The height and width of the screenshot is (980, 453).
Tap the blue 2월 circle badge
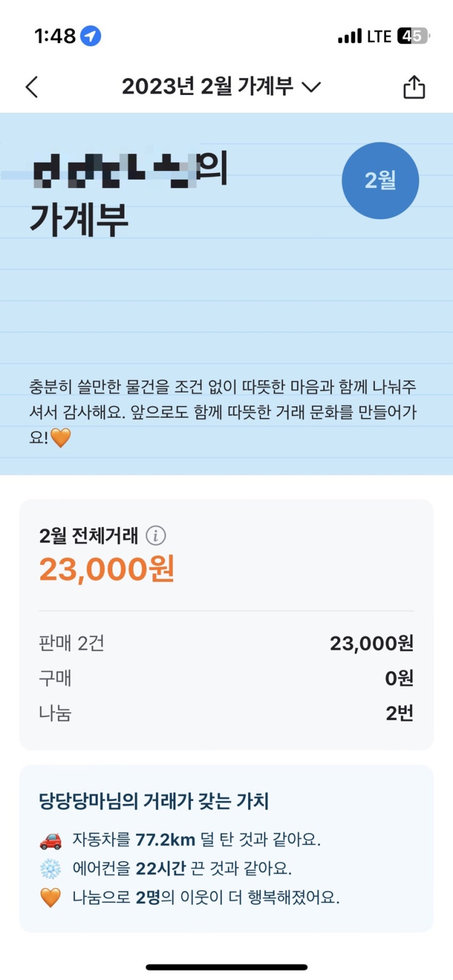click(x=380, y=181)
